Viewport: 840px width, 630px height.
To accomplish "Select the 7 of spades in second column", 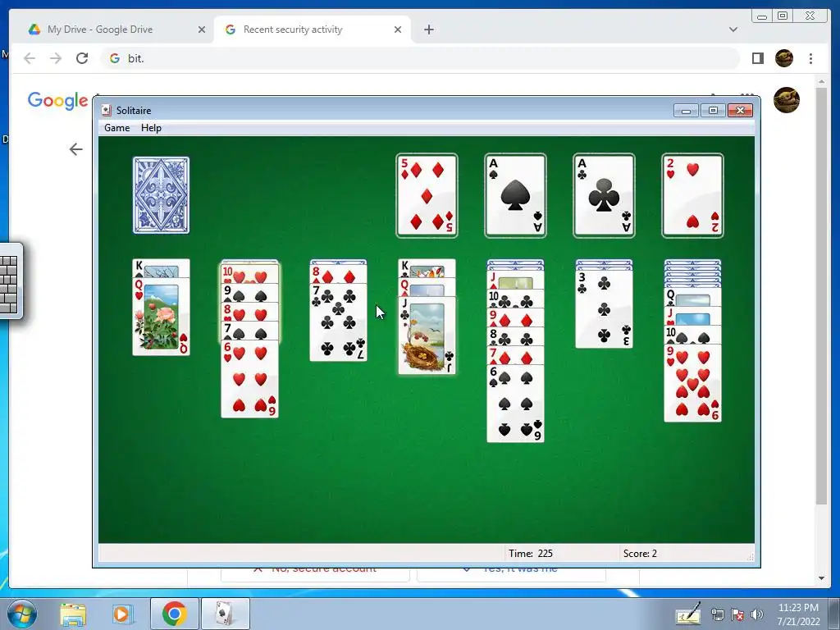I will (249, 331).
